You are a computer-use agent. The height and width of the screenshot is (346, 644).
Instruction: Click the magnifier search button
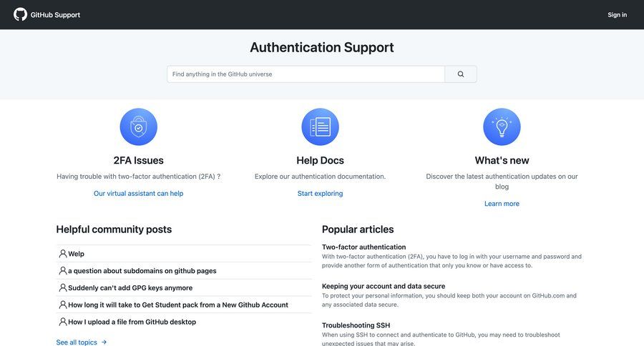pos(461,74)
